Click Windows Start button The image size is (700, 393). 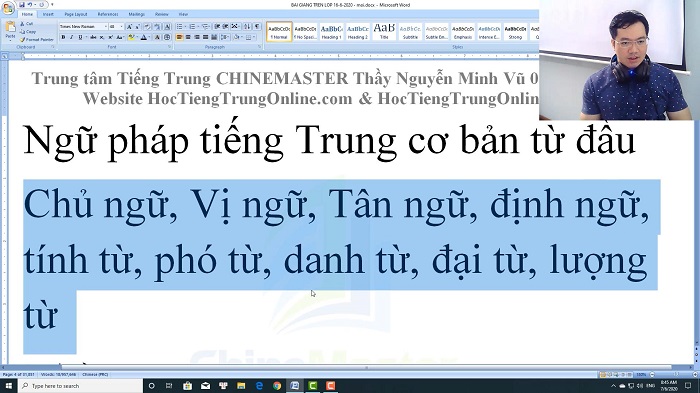point(8,385)
